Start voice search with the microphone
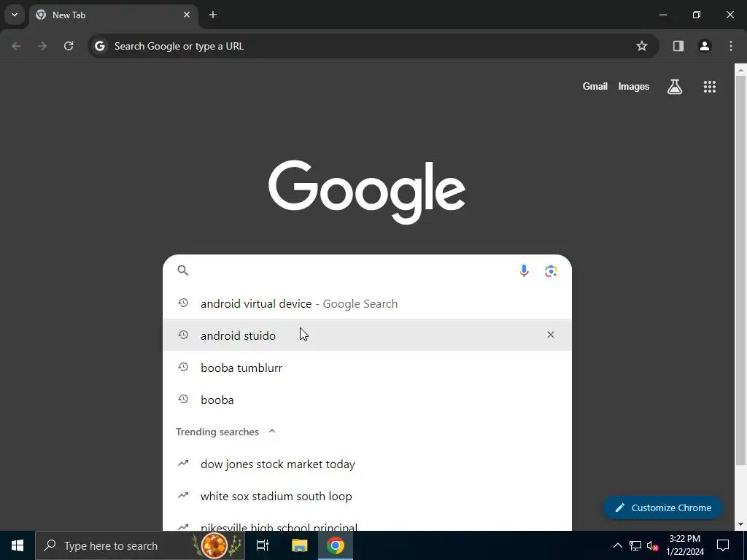This screenshot has height=560, width=747. [x=524, y=271]
